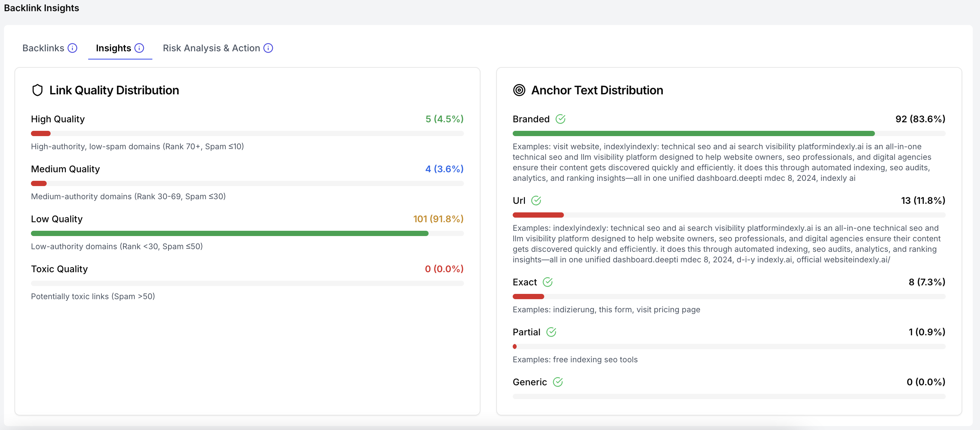Viewport: 980px width, 430px height.
Task: Click the info icon next to Insights
Action: pyautogui.click(x=139, y=48)
